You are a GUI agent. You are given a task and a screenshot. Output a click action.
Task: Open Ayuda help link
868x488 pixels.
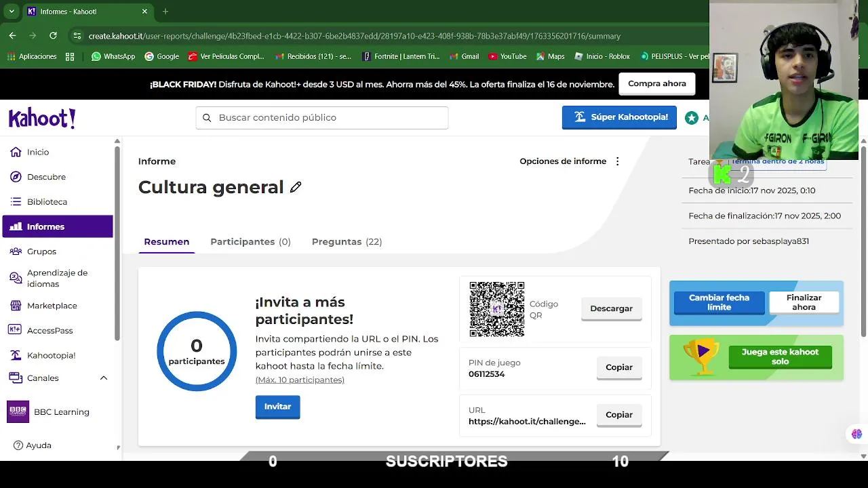[x=33, y=445]
